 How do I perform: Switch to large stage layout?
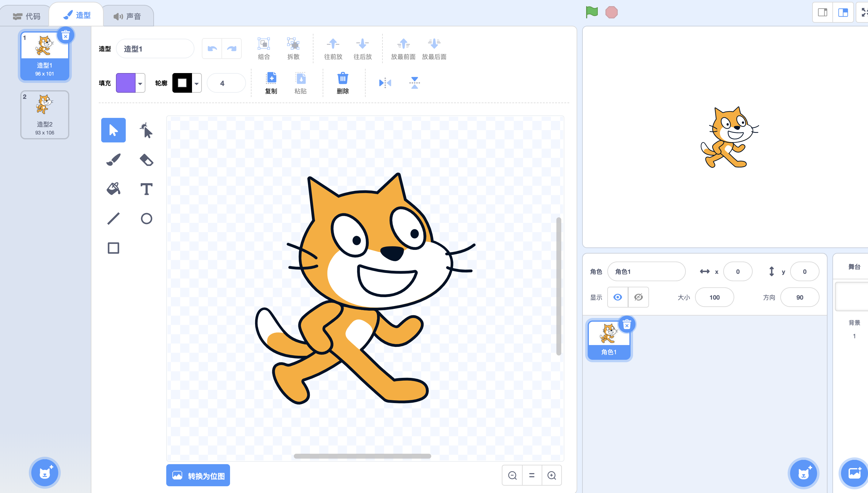click(843, 13)
